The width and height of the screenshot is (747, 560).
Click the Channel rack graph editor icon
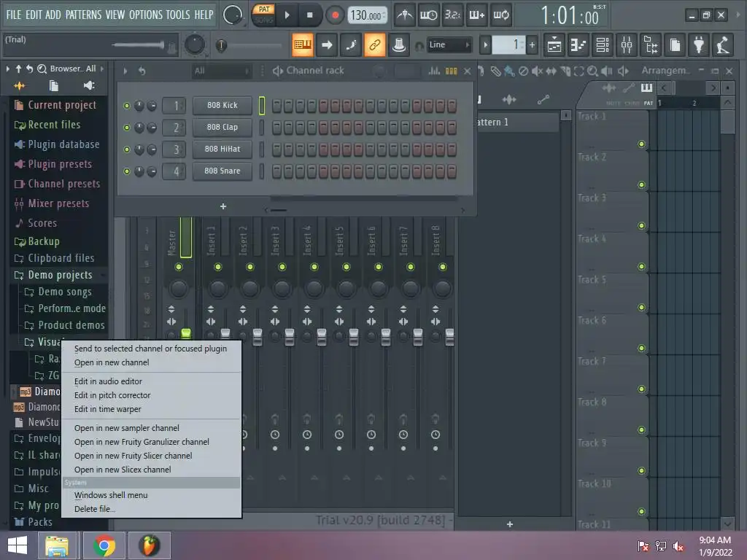[x=434, y=71]
